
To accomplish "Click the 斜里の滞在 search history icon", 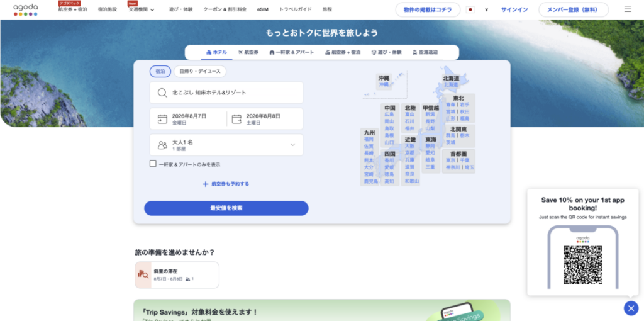I will pos(143,275).
